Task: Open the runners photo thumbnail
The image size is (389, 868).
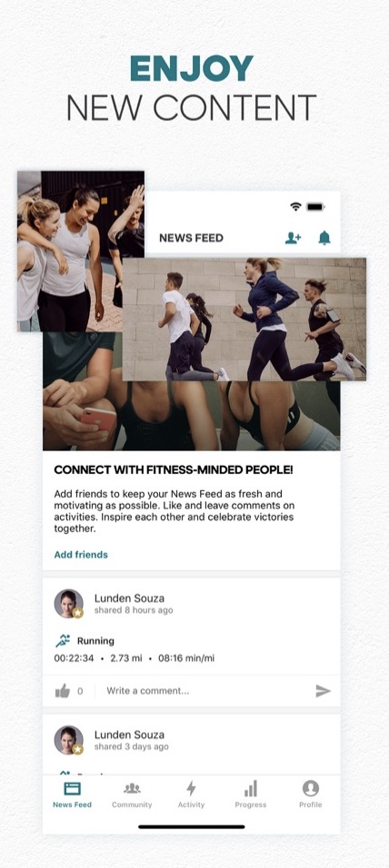Action: 244,320
